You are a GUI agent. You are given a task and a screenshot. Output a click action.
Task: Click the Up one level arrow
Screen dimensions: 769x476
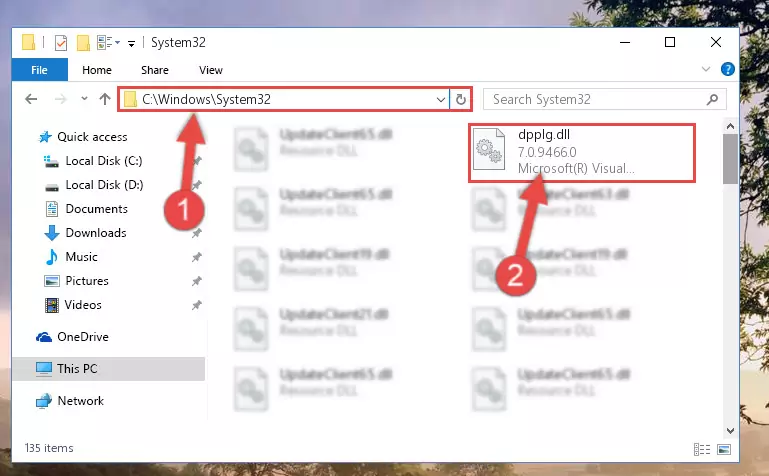pos(105,100)
